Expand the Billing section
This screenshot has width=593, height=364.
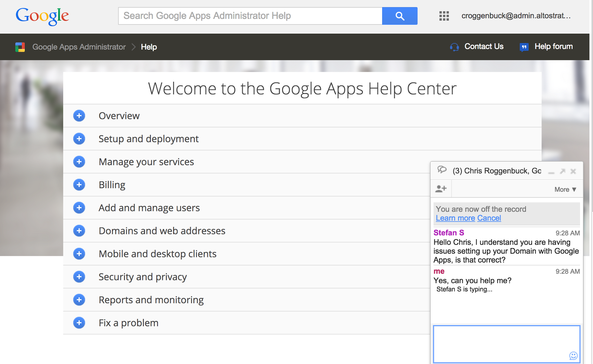click(79, 185)
